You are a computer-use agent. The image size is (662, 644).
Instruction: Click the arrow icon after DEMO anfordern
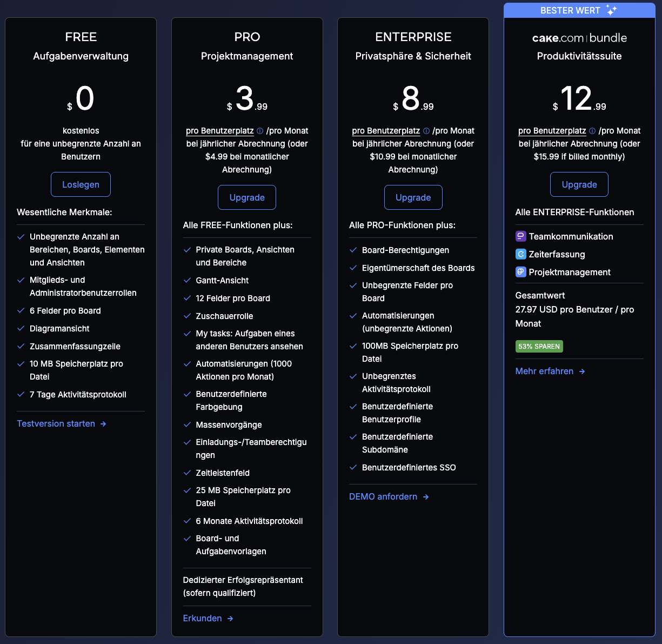point(426,496)
